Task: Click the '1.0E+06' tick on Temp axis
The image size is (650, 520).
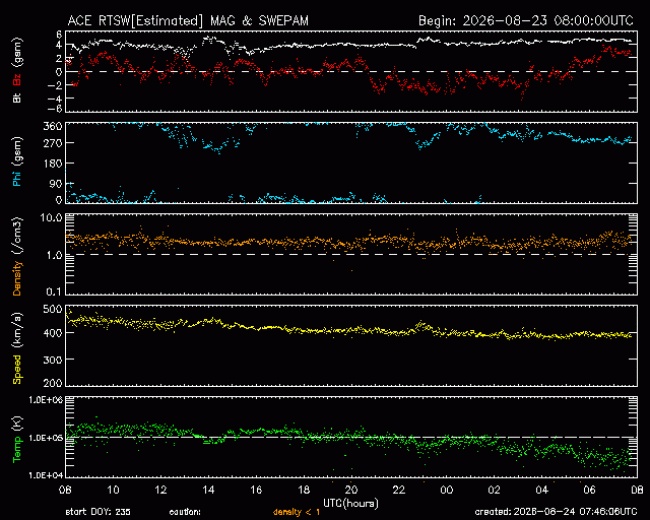Action: [45, 400]
